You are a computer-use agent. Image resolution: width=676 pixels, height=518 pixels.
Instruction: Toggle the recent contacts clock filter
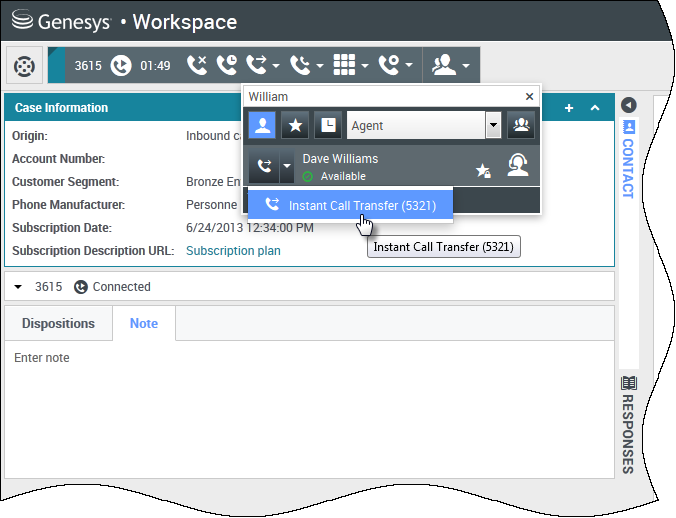(328, 125)
